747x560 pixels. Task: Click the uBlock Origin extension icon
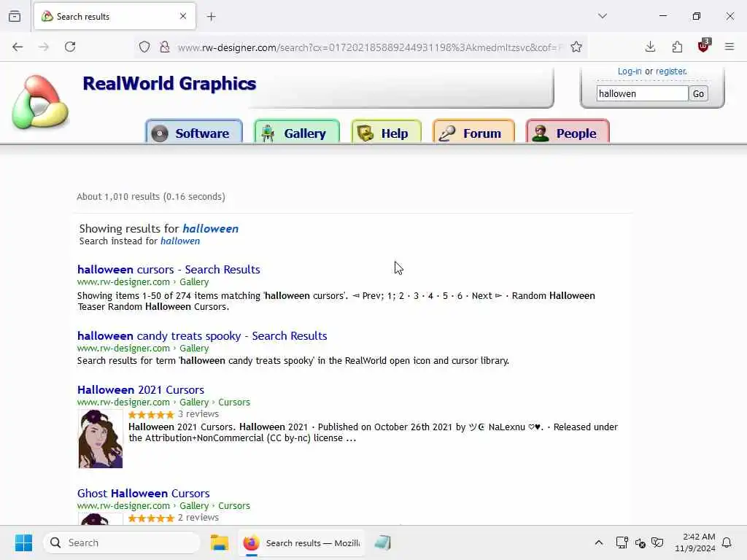pyautogui.click(x=704, y=46)
